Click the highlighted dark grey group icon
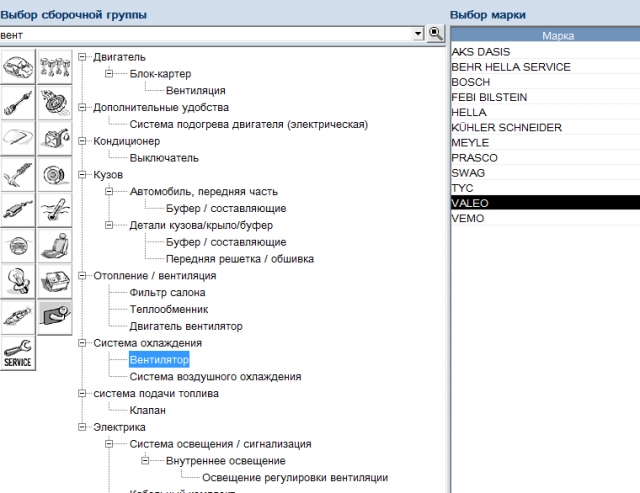The width and height of the screenshot is (640, 493). (x=55, y=318)
